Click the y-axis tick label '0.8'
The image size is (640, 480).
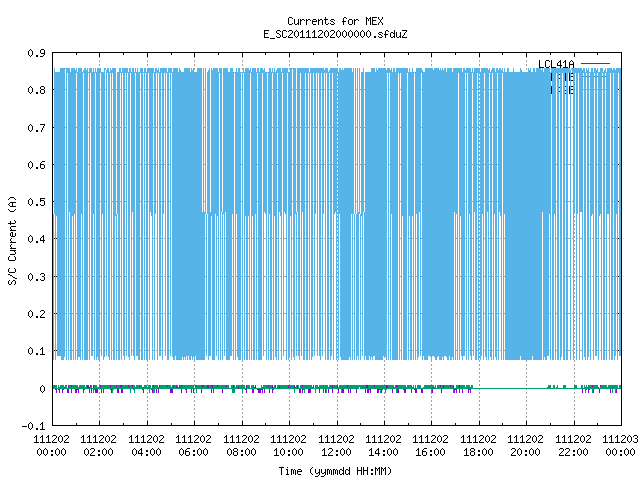pos(37,90)
